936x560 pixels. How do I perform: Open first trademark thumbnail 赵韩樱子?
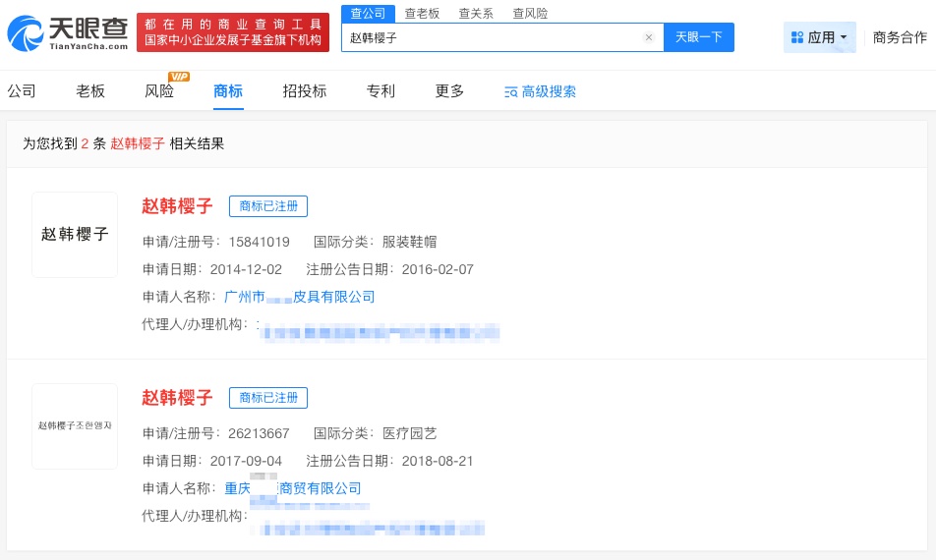[x=75, y=235]
